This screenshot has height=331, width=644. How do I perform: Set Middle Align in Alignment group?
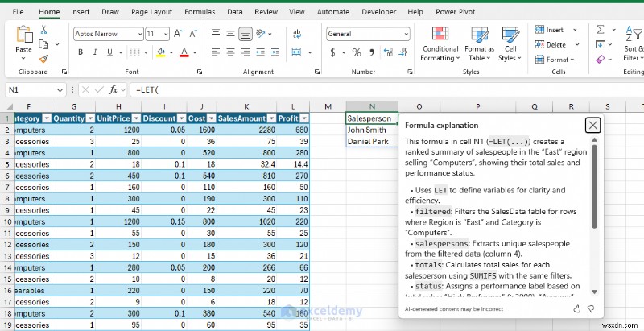230,34
